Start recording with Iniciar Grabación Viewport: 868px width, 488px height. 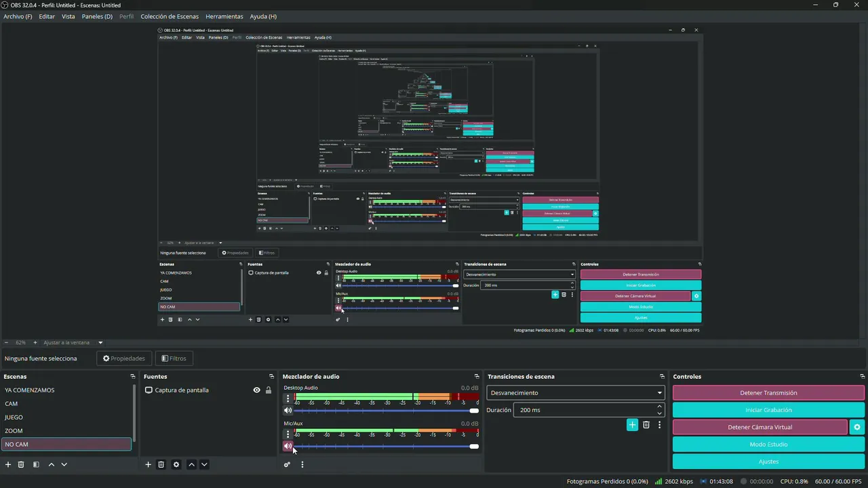(x=768, y=410)
